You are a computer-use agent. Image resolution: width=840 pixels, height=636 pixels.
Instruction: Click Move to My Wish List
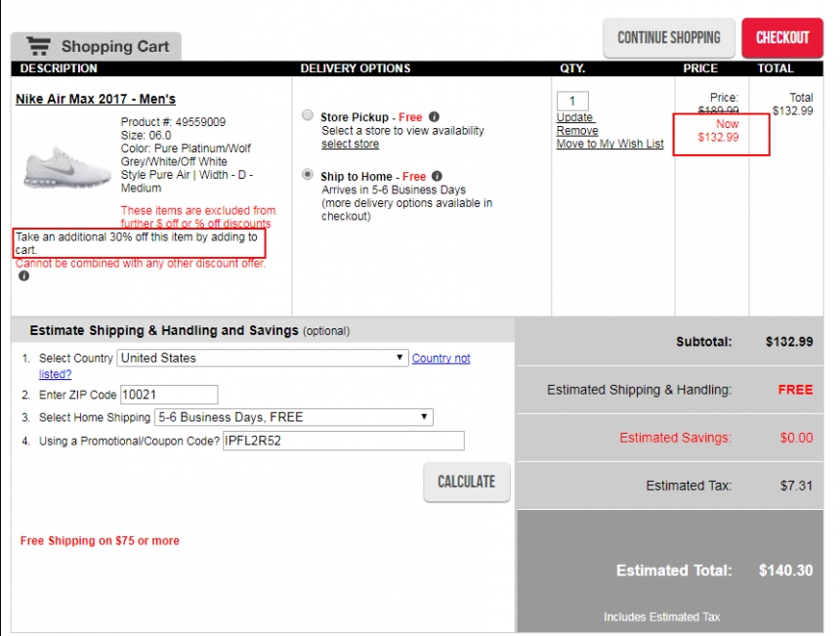pos(609,145)
